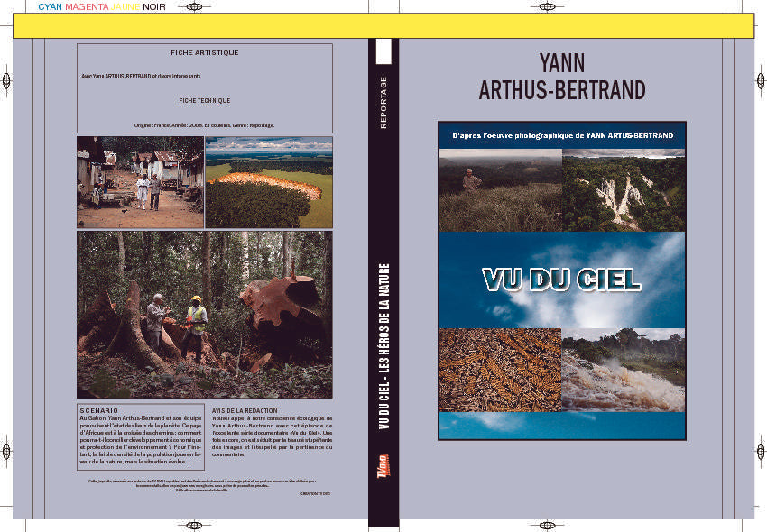Click the JAUNE color label
The height and width of the screenshot is (532, 767).
125,7
